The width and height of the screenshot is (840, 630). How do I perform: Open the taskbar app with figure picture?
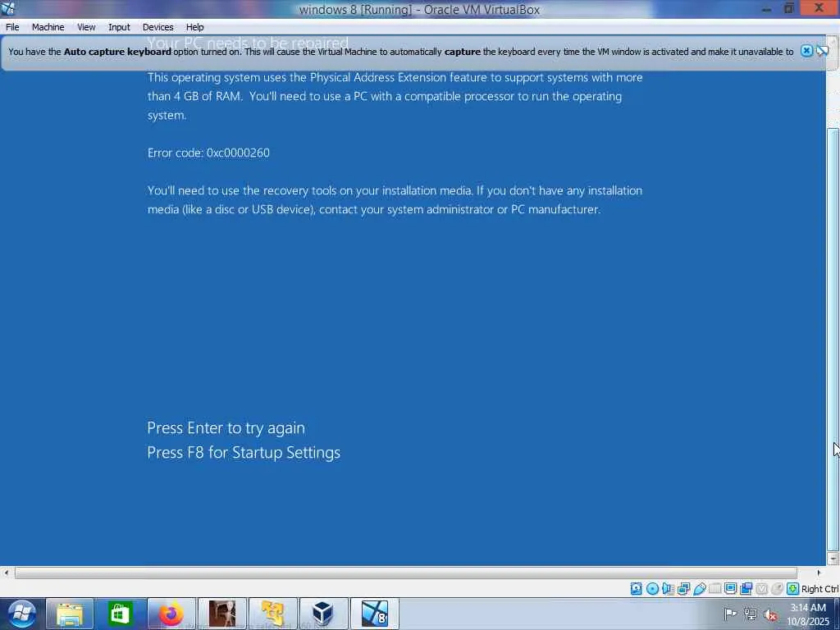[221, 614]
